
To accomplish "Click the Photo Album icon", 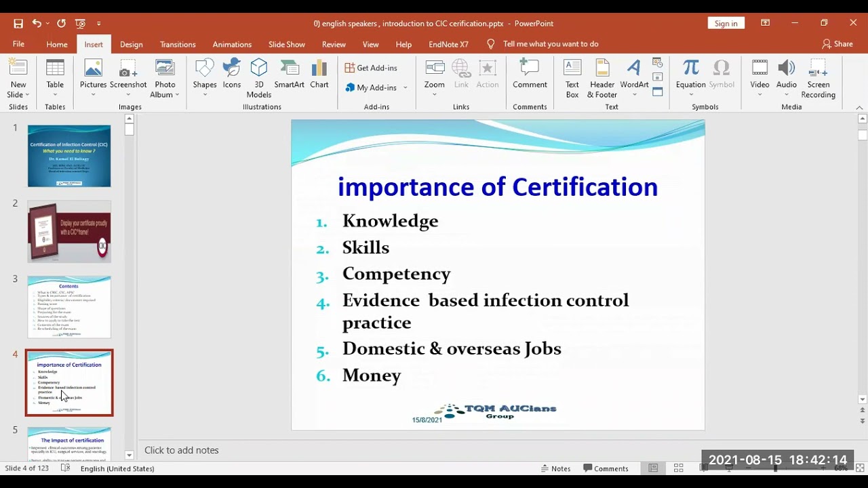I will (x=165, y=68).
